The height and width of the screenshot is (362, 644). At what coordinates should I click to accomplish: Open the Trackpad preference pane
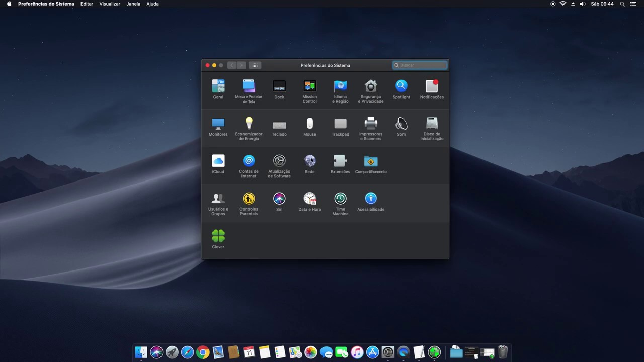pyautogui.click(x=340, y=127)
